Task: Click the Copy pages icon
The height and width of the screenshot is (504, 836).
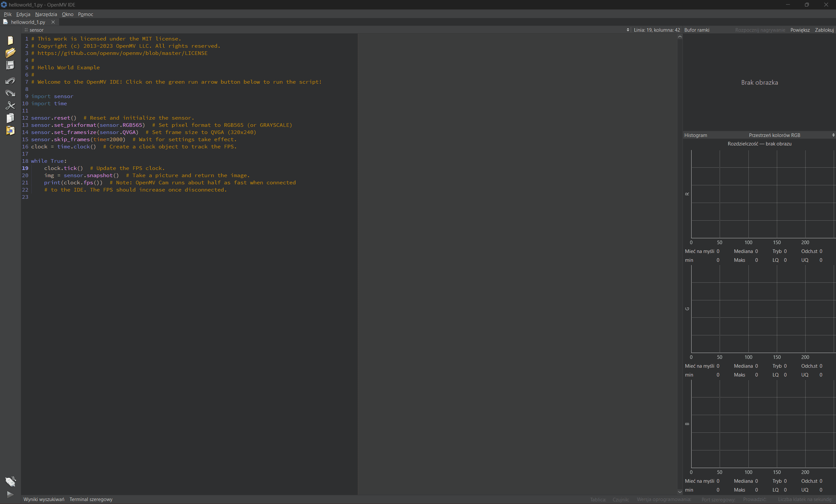Action: 10,118
